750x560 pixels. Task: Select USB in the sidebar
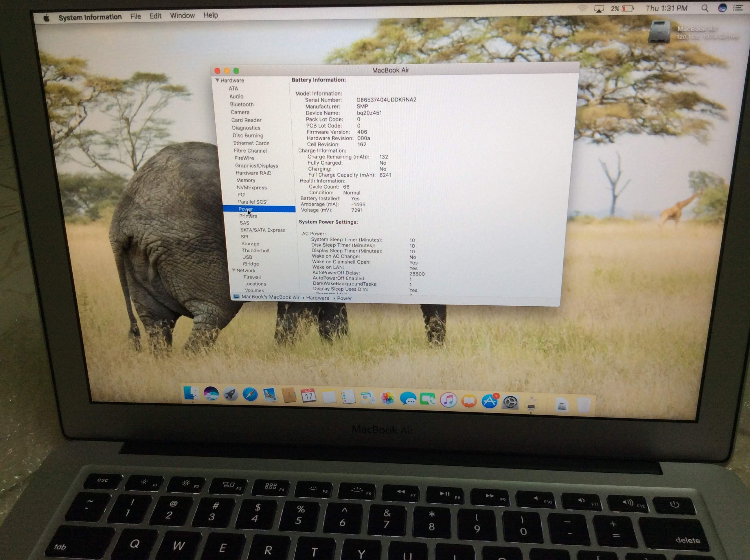tap(247, 257)
